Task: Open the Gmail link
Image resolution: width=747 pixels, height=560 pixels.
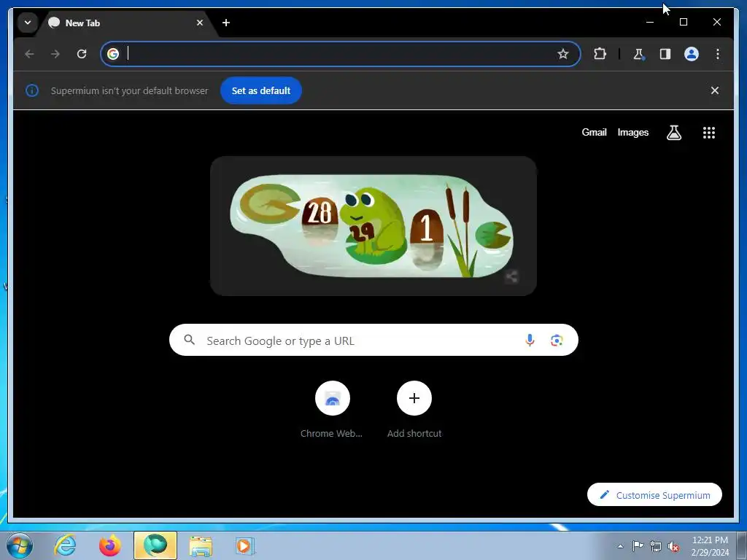Action: pyautogui.click(x=594, y=133)
